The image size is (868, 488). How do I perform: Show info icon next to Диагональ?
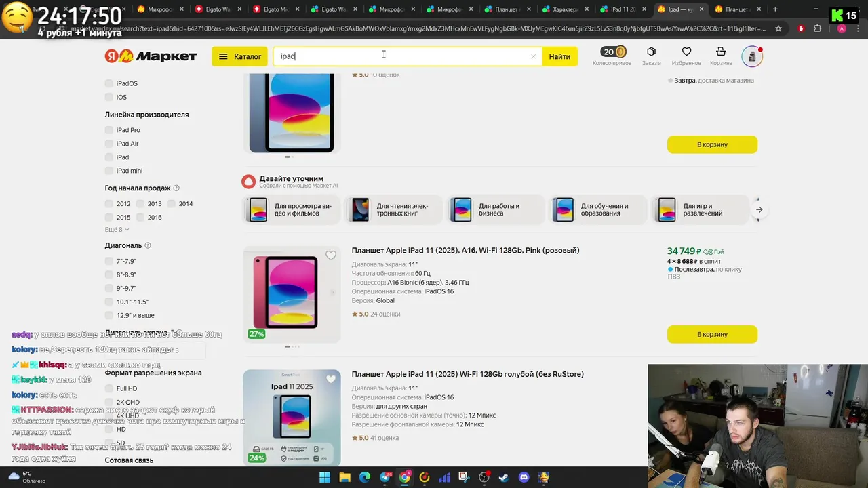(148, 245)
